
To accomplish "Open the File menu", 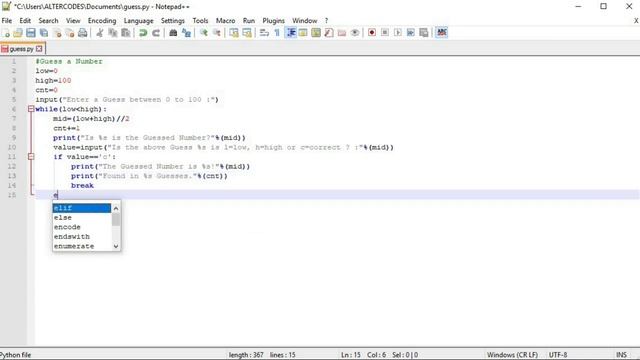I will 7,20.
